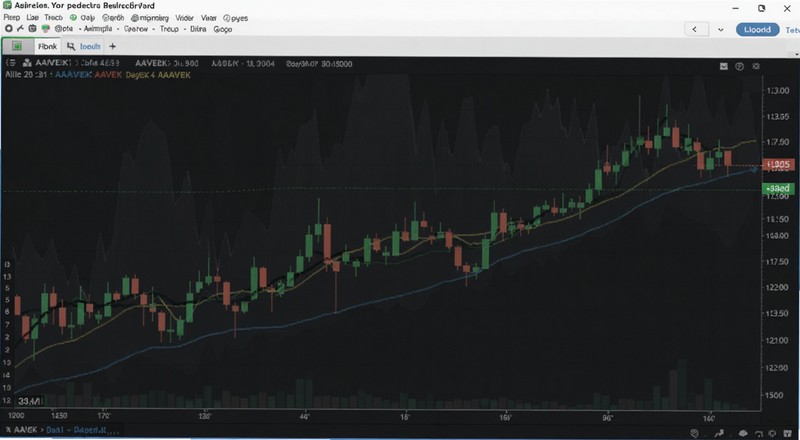This screenshot has width=800, height=440.
Task: Click the 33.M volume label
Action: coord(30,402)
